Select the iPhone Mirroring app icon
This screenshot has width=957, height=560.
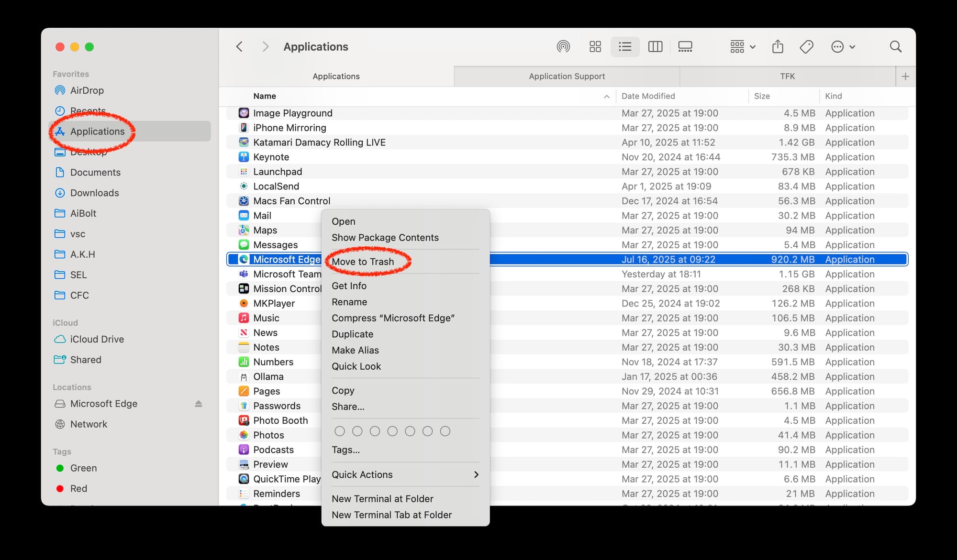pyautogui.click(x=244, y=128)
